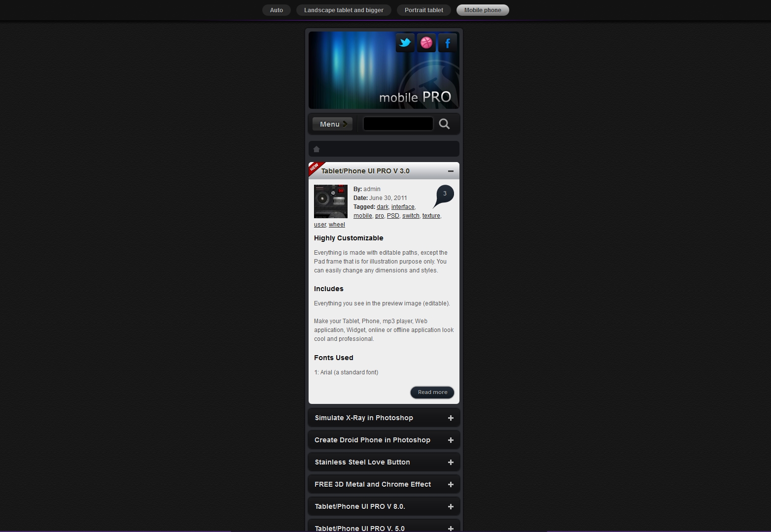Viewport: 771px width, 532px height.
Task: Expand Simulate X-Ray in Photoshop post
Action: pos(451,418)
